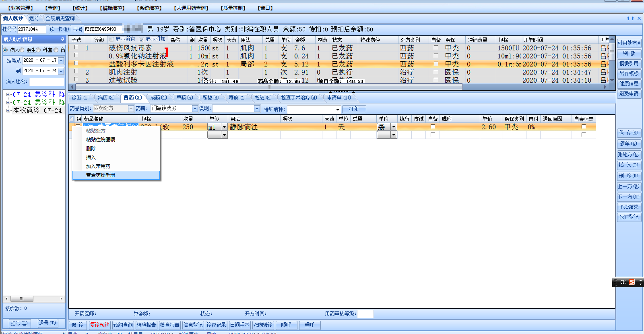Image resolution: width=644 pixels, height=334 pixels.
Task: Switch to the 检验(8) tab
Action: click(263, 98)
